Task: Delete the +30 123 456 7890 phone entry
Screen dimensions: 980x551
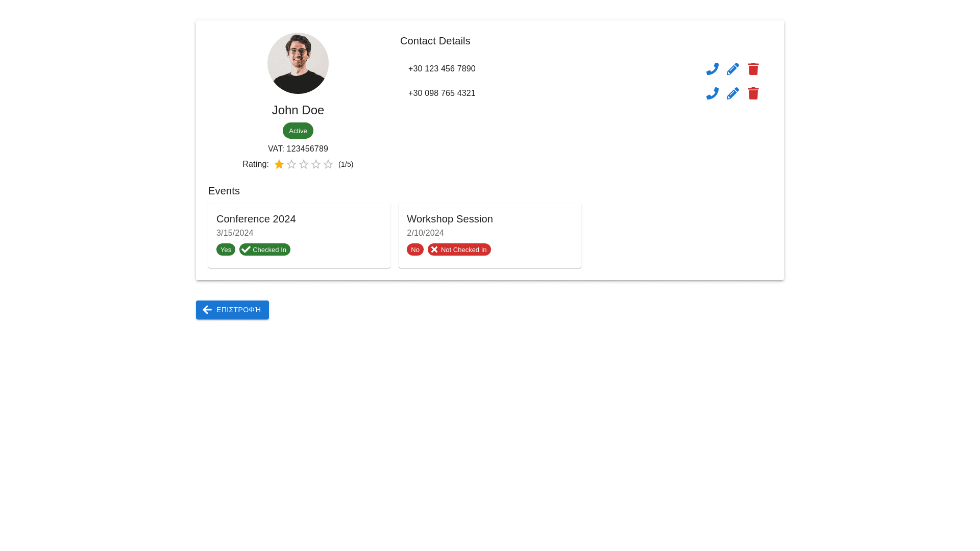Action: click(753, 69)
